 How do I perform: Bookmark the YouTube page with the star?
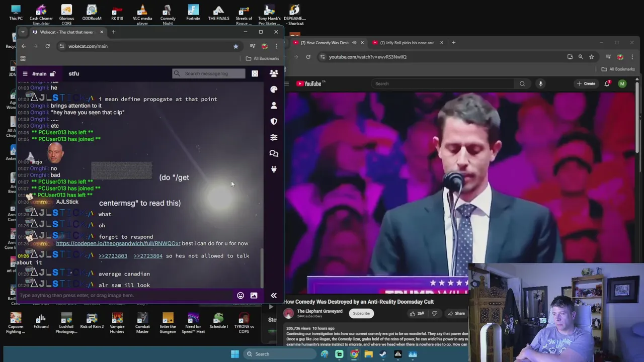592,57
